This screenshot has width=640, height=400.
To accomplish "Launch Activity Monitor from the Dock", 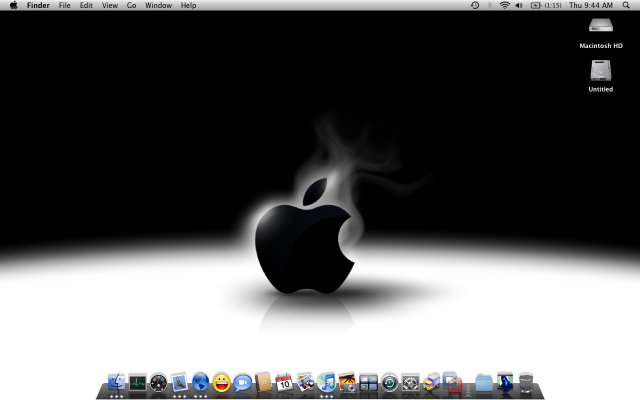I will (138, 383).
